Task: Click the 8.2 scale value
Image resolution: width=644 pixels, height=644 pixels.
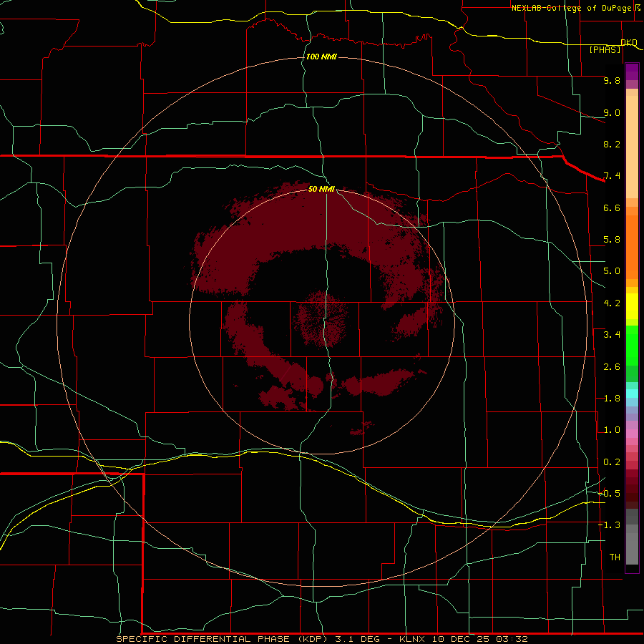Action: click(612, 144)
